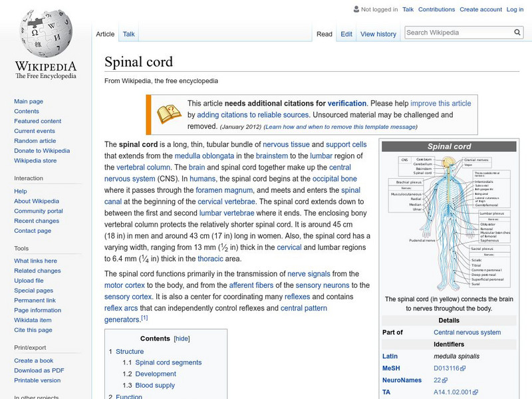Image resolution: width=532 pixels, height=399 pixels.
Task: Visit the Wikipedia store link
Action: (x=35, y=160)
